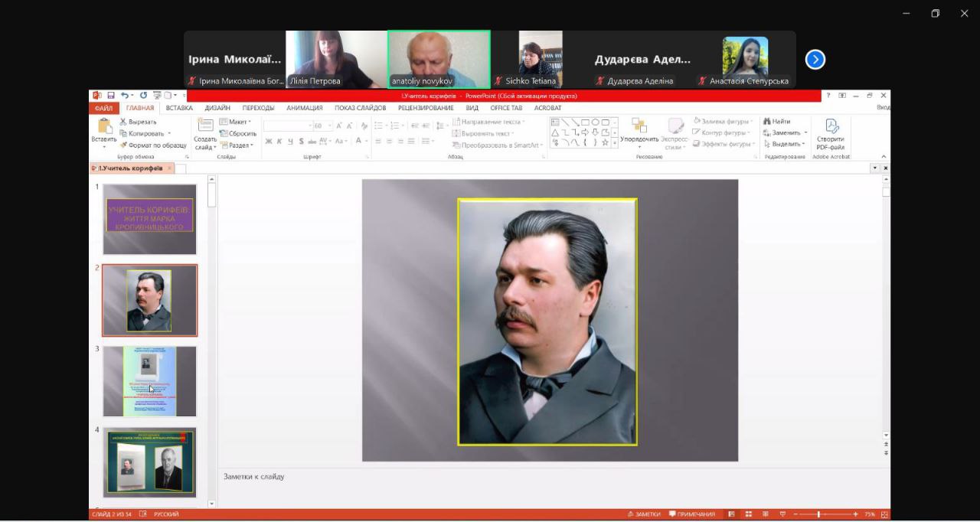Click zoom in plus button
Viewport: 980px width, 522px height.
(x=855, y=514)
